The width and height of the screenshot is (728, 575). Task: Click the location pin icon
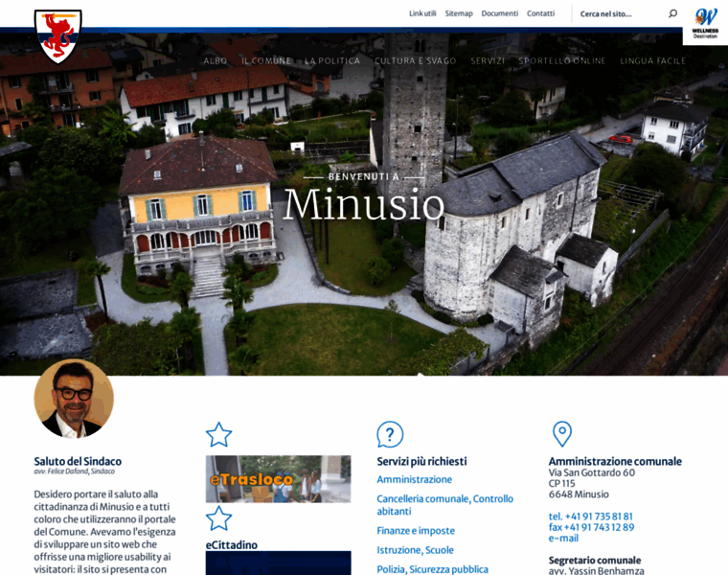(562, 434)
